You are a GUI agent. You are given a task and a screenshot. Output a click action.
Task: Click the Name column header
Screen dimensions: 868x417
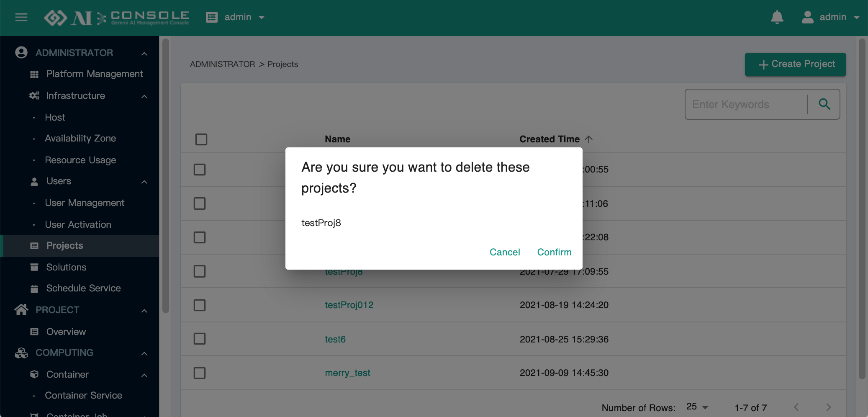(338, 139)
